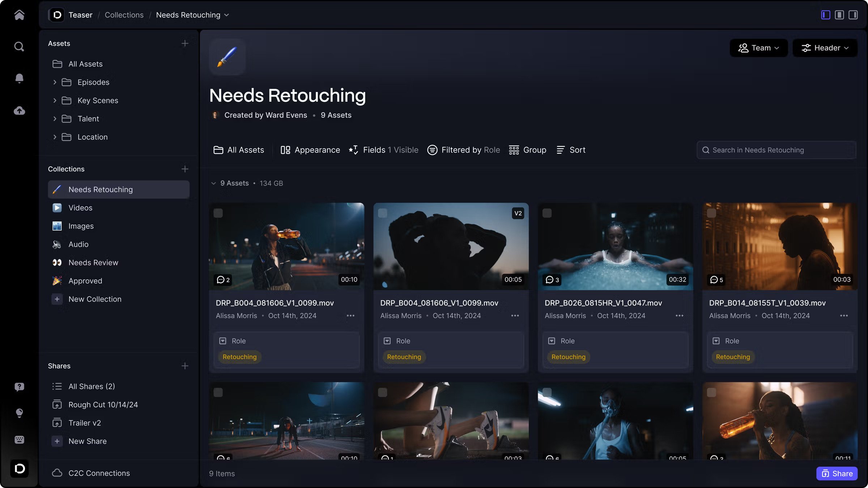Open the Header dropdown
This screenshot has height=488, width=868.
[825, 48]
